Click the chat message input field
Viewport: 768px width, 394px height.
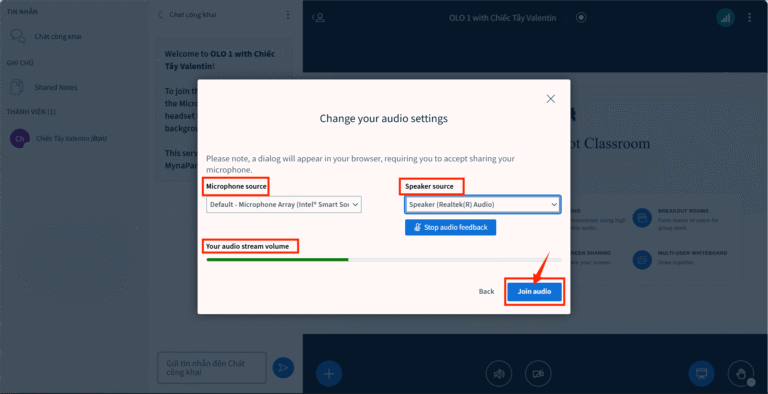tap(212, 368)
